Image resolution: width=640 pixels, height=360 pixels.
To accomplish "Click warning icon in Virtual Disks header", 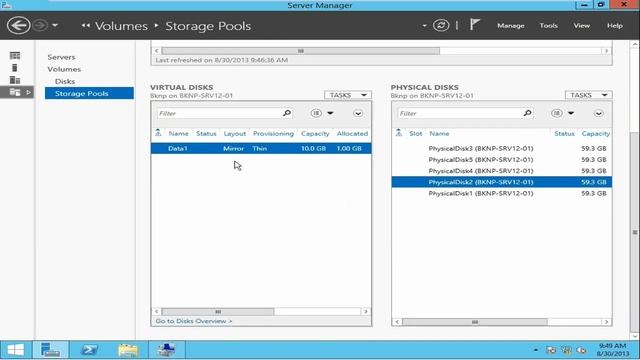I will click(x=158, y=133).
